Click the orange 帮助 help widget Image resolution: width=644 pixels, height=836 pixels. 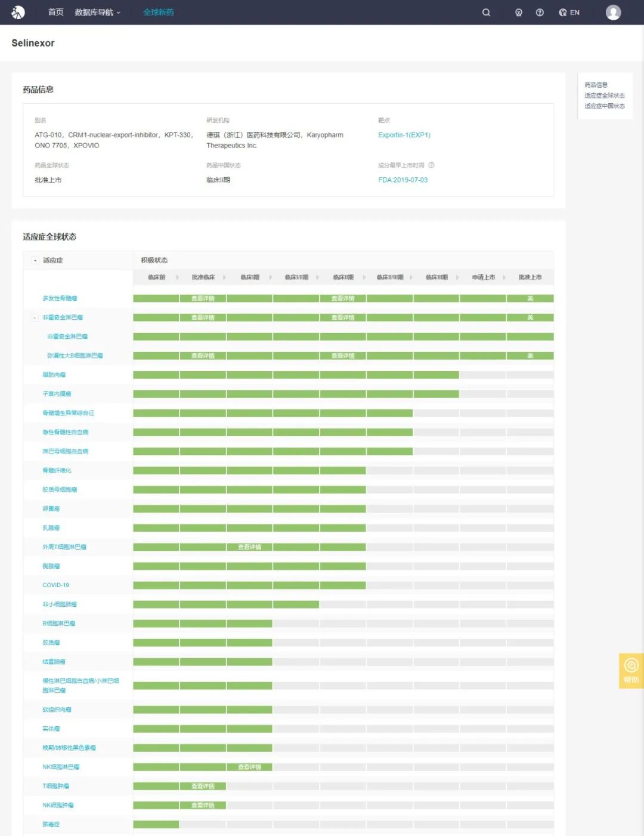631,670
